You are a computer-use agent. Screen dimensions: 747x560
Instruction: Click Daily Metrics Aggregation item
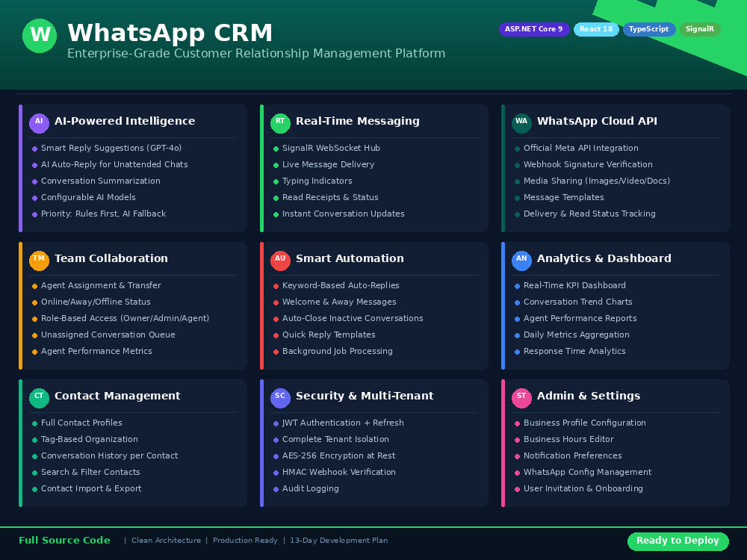tap(577, 335)
